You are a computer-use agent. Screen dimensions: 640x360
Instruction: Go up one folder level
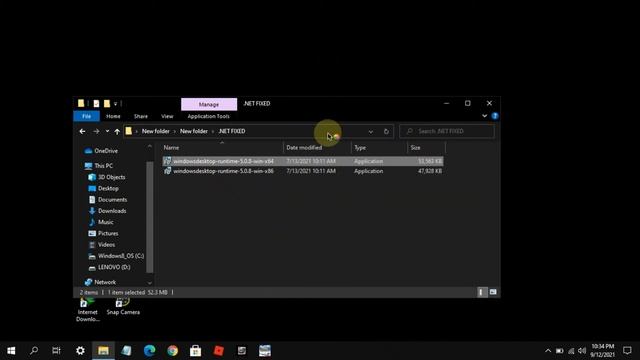(117, 131)
